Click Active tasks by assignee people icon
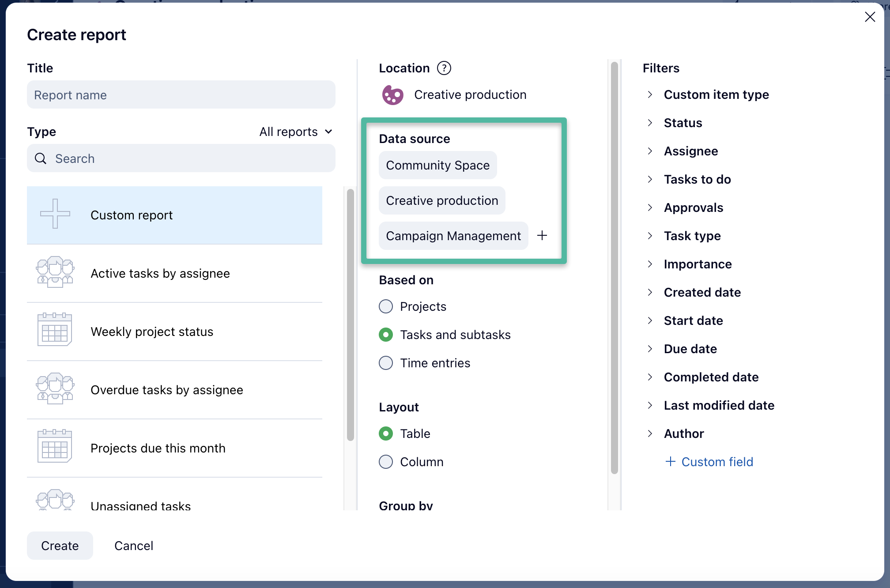The width and height of the screenshot is (890, 588). pyautogui.click(x=55, y=272)
